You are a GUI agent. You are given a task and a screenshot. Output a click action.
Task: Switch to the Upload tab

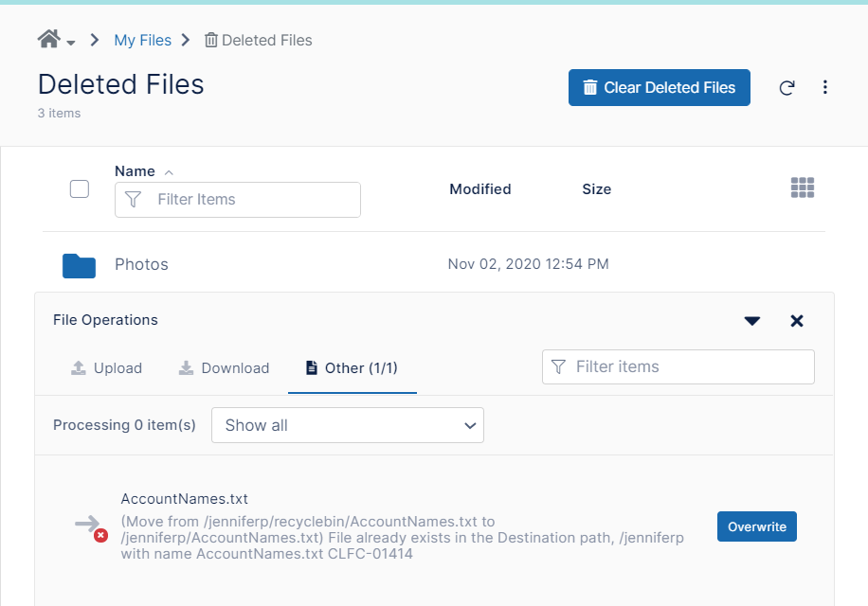pos(107,368)
